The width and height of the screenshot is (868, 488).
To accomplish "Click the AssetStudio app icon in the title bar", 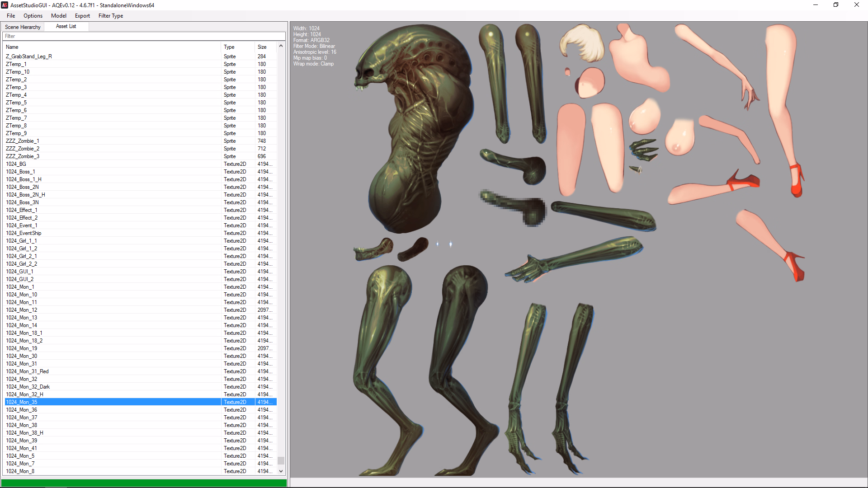I will click(5, 5).
